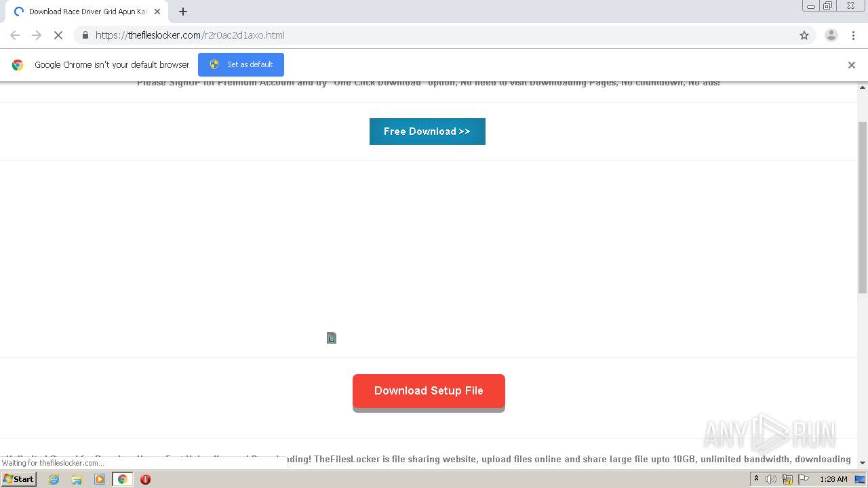Open the clock showing 1:28 AM

[833, 479]
